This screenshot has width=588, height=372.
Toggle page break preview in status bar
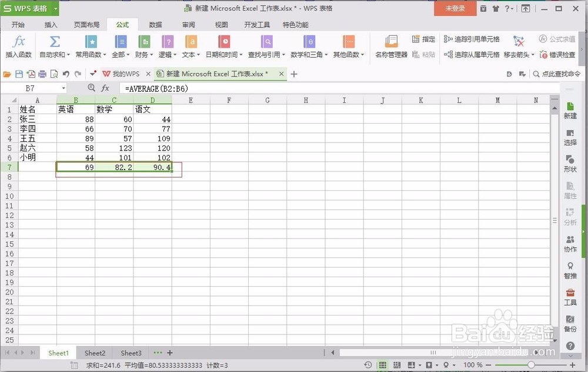(397, 365)
